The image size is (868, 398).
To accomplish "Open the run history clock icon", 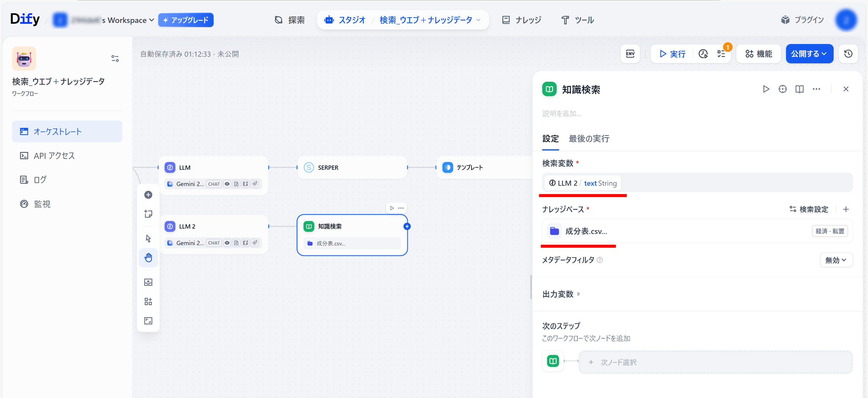I will tap(703, 54).
